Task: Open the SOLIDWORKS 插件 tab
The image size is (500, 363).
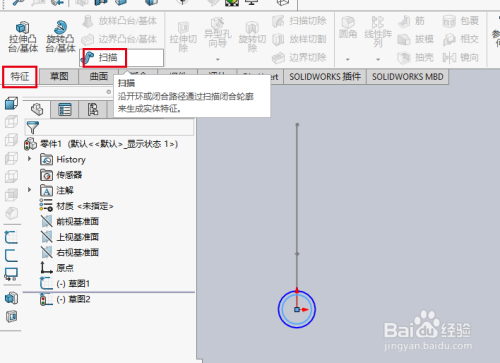Action: click(325, 77)
